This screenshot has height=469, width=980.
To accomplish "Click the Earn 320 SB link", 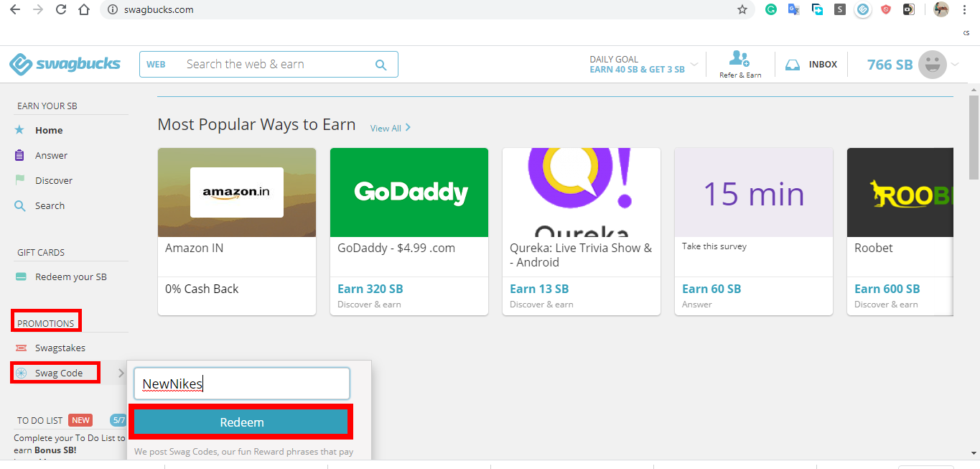I will 370,289.
